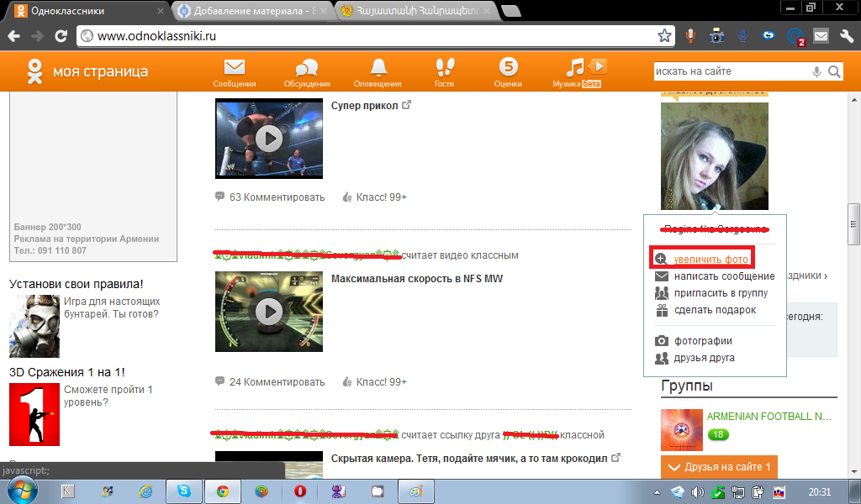Open Opera browser from the taskbar
Screen dimensions: 861x504
300,491
